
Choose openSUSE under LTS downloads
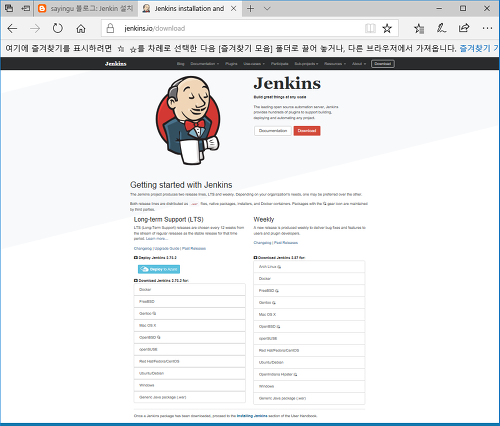[x=190, y=350]
